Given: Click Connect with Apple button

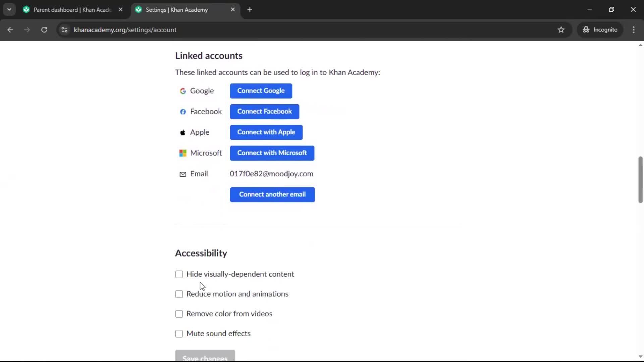Looking at the screenshot, I should point(266,132).
